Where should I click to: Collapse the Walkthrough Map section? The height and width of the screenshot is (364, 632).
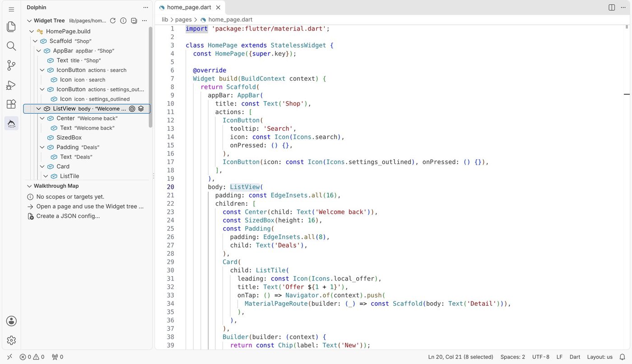29,186
